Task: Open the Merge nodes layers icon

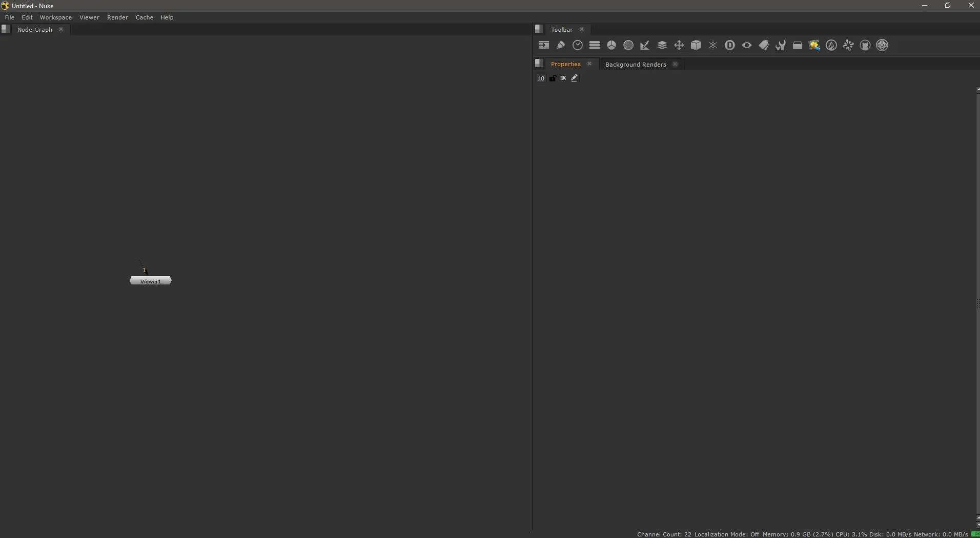Action: pos(662,46)
